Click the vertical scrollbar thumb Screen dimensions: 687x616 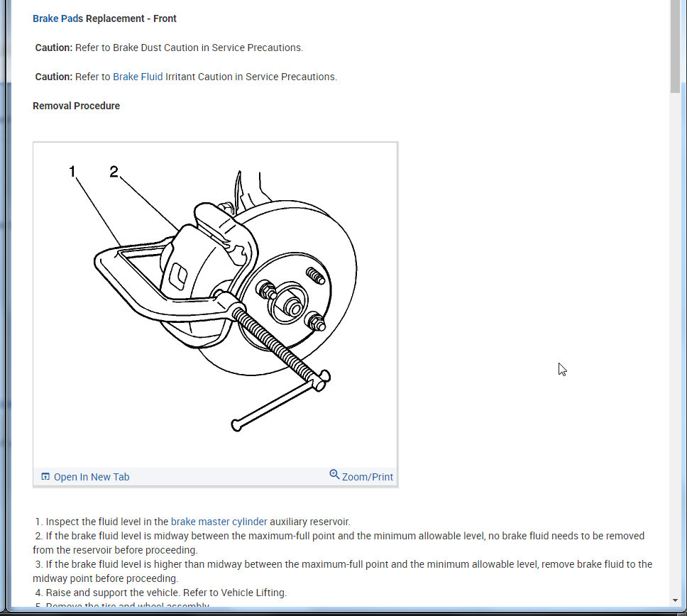[675, 46]
